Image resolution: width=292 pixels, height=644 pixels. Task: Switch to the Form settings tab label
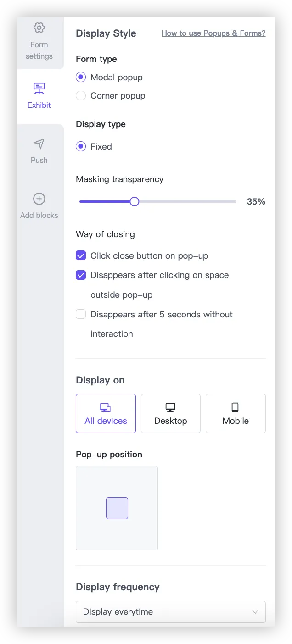click(x=39, y=50)
